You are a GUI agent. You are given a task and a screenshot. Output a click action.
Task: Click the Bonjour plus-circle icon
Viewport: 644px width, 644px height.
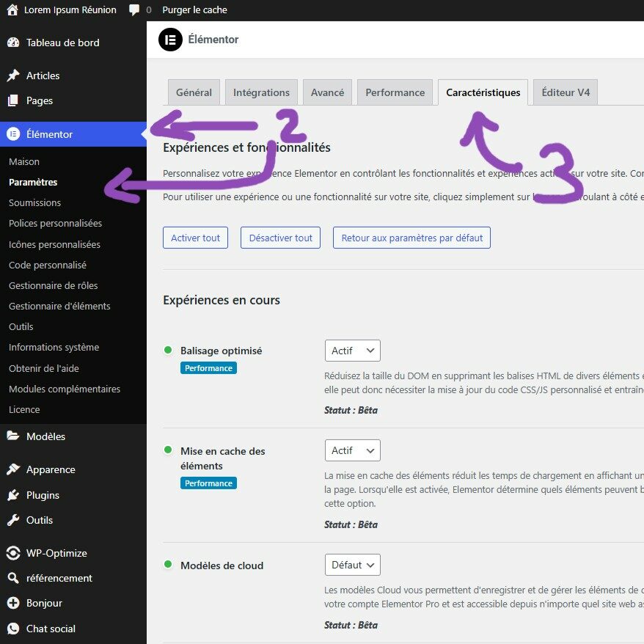[13, 603]
